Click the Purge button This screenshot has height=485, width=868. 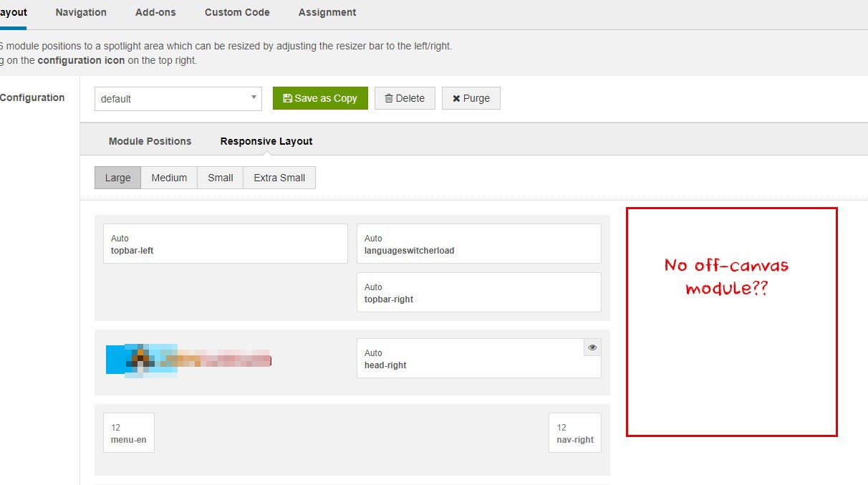point(471,98)
